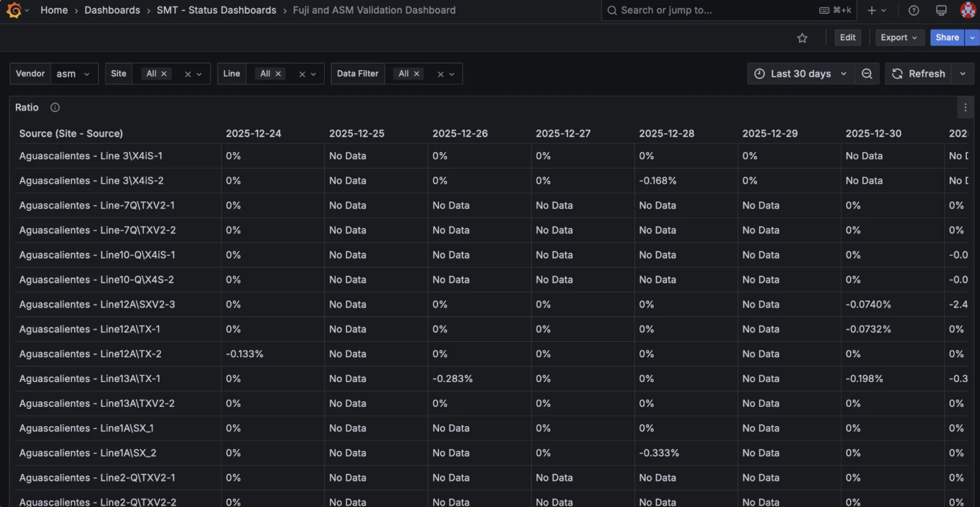This screenshot has height=507, width=980.
Task: Click the user profile avatar
Action: point(968,10)
